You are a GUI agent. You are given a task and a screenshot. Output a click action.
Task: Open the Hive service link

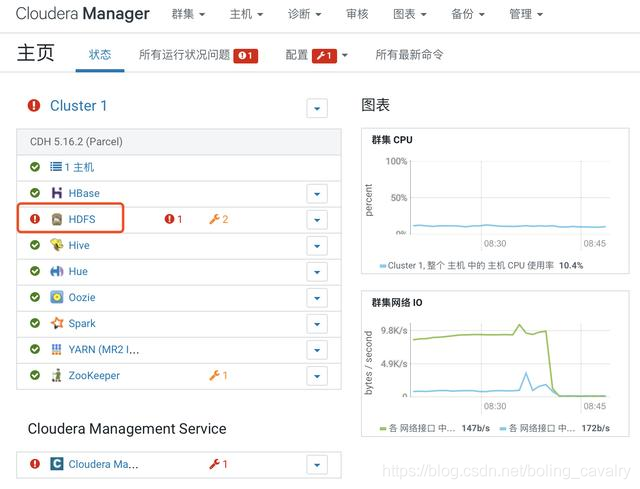click(79, 245)
